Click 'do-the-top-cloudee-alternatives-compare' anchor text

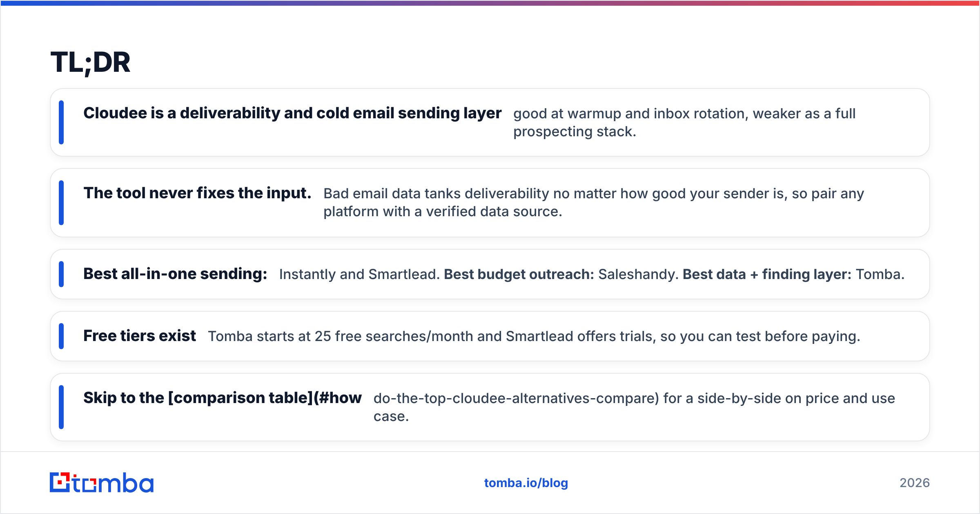tap(516, 398)
